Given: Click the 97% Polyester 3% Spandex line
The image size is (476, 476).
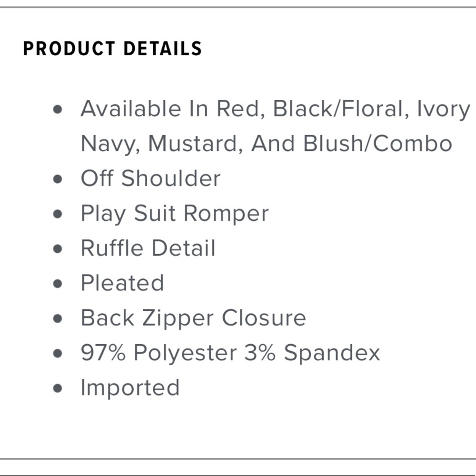Looking at the screenshot, I should 230,353.
